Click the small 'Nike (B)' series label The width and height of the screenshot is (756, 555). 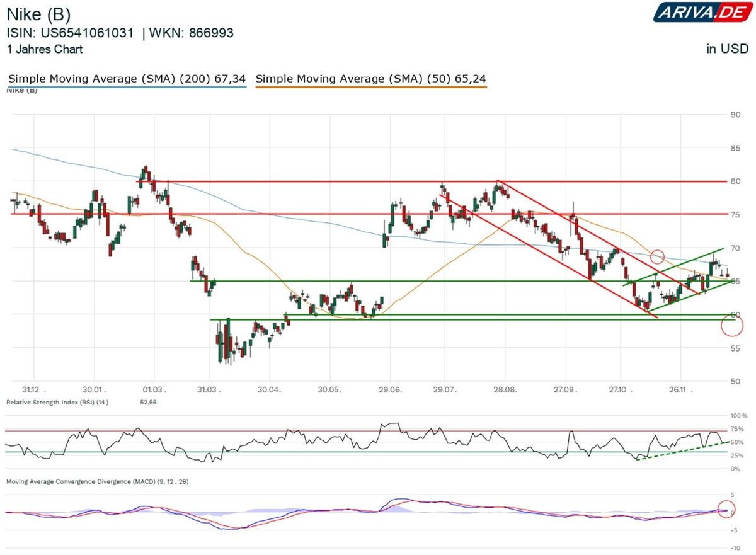21,92
